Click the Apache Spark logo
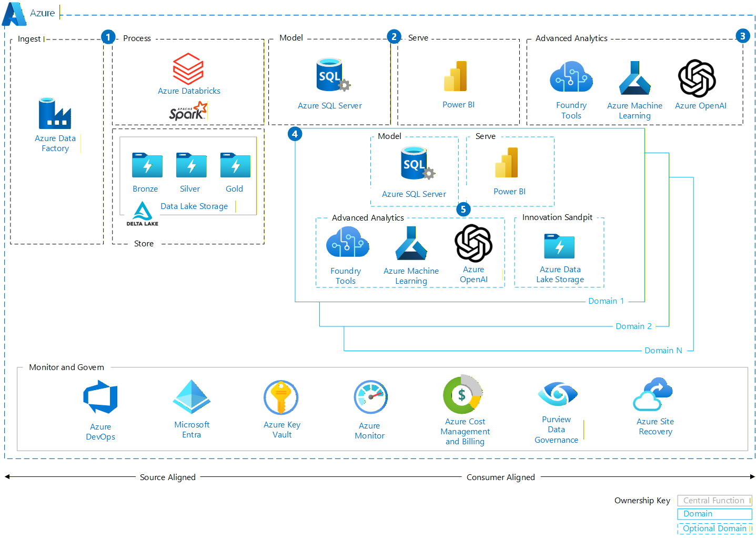Image resolution: width=756 pixels, height=538 pixels. [188, 111]
